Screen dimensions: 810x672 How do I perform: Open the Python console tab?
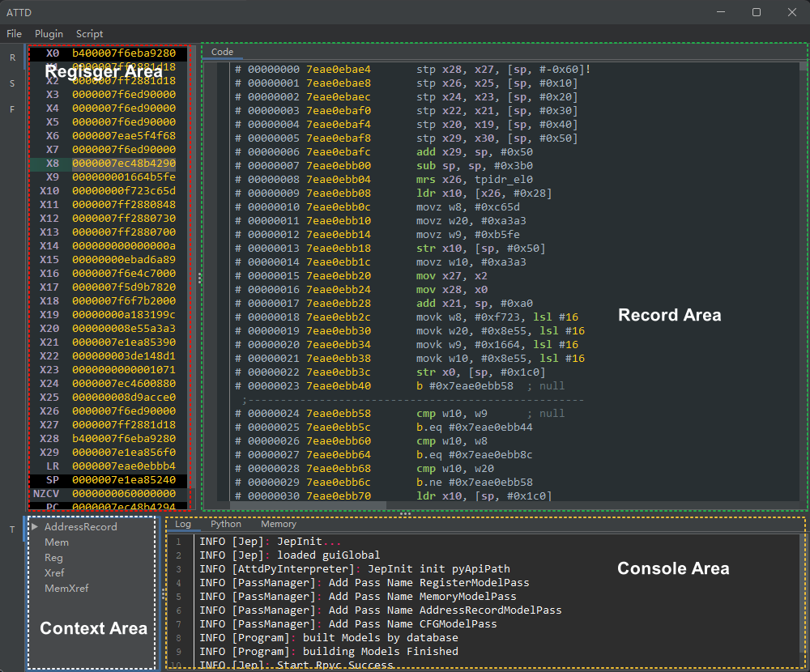click(226, 524)
